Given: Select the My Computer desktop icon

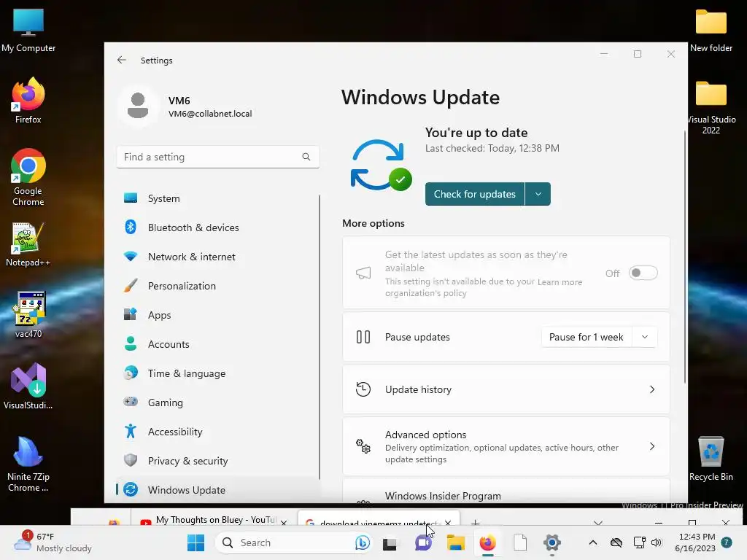Looking at the screenshot, I should point(28,31).
